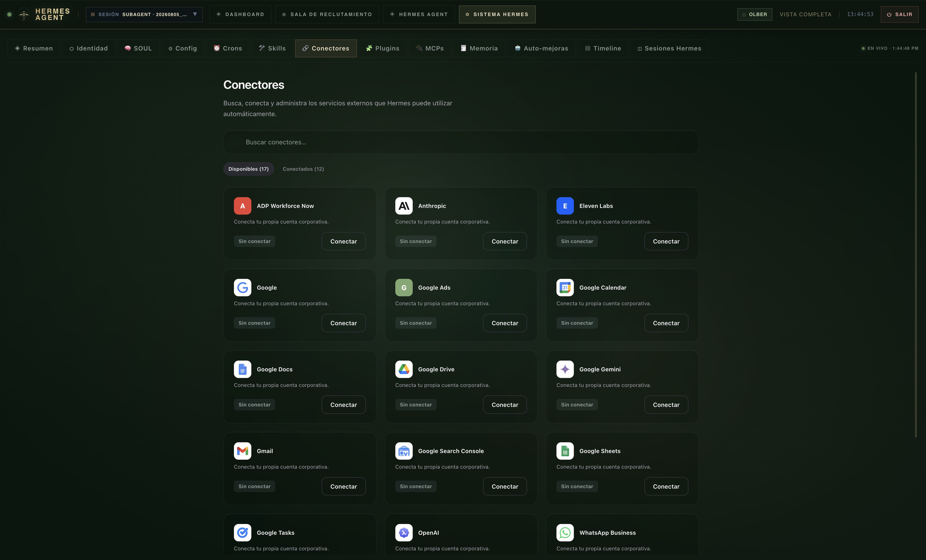Expand the Sesión Subagent dropdown
This screenshot has width=926, height=560.
click(x=144, y=14)
